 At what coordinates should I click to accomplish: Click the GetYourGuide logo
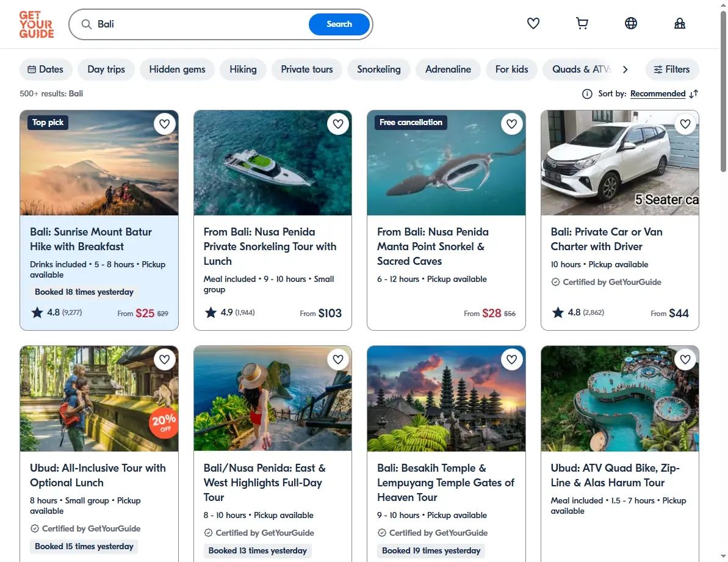pyautogui.click(x=36, y=24)
